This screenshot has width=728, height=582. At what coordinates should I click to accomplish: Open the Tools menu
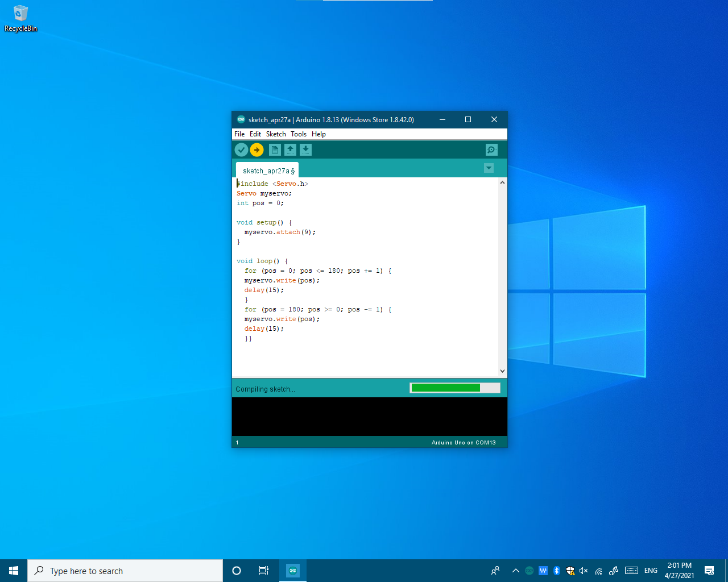coord(299,134)
